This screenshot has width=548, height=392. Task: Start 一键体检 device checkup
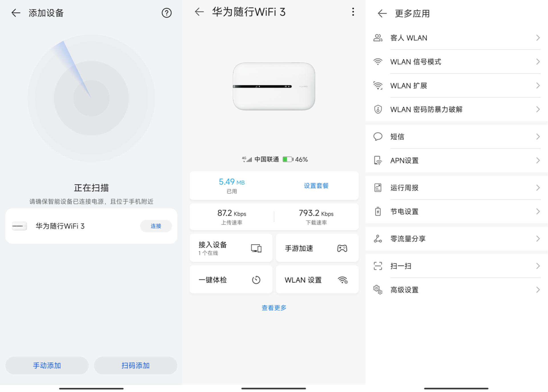[231, 279]
